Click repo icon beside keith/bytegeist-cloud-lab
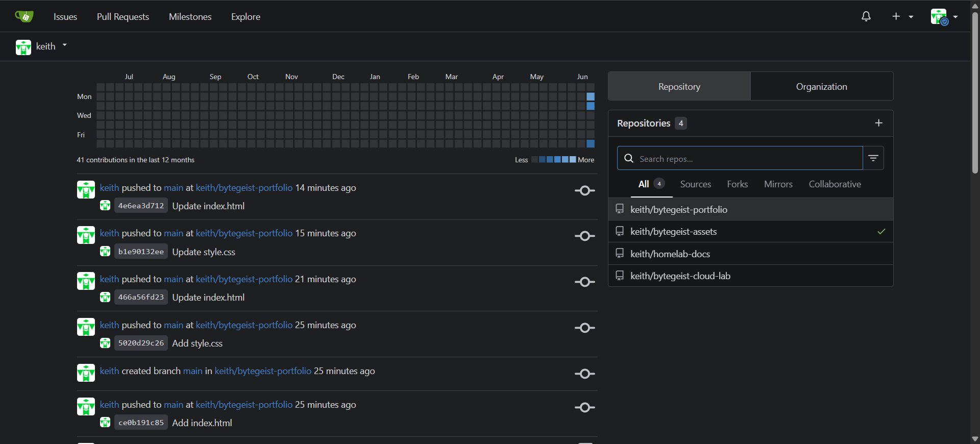Image resolution: width=980 pixels, height=444 pixels. 620,276
